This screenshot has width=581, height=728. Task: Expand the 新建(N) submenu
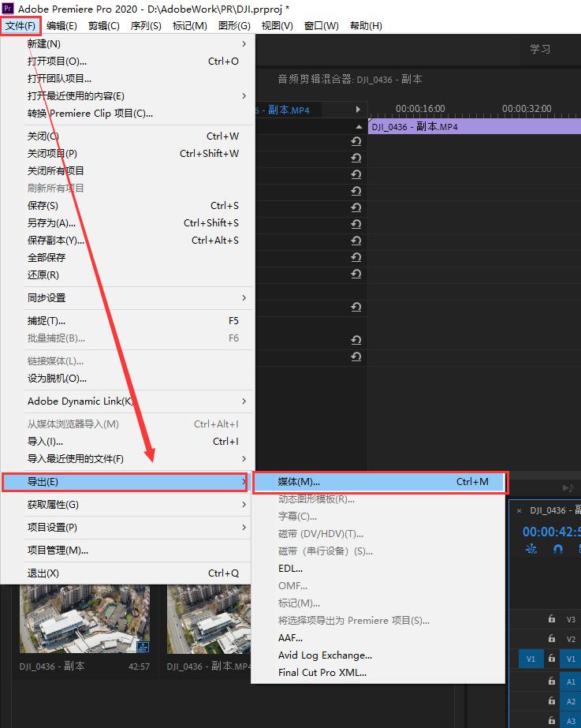128,43
